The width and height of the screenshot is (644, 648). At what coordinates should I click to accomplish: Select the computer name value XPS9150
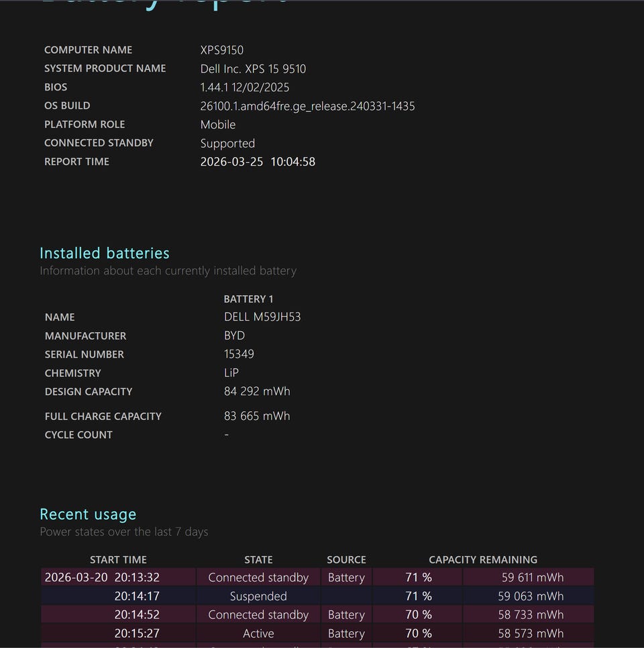(221, 50)
